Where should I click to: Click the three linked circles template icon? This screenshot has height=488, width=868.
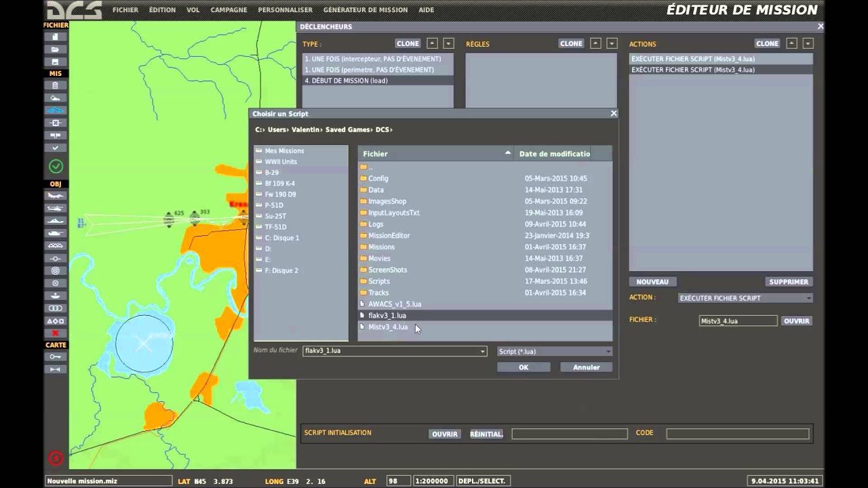point(56,308)
